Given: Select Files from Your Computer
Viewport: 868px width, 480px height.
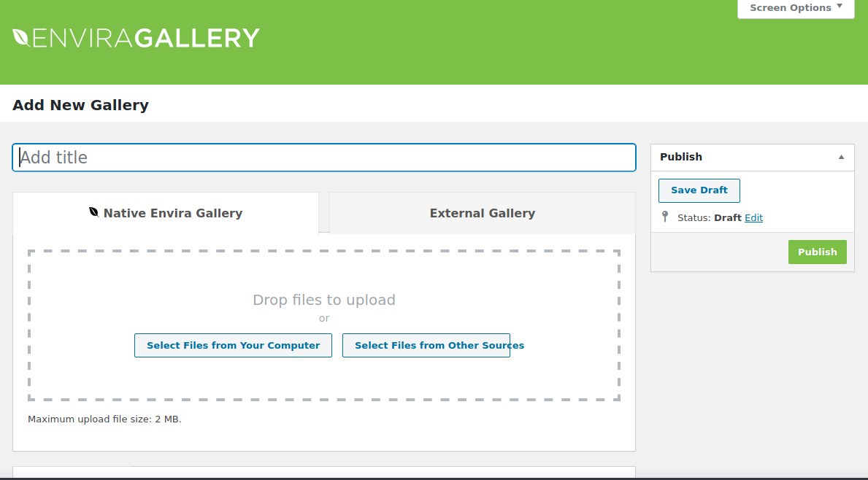Looking at the screenshot, I should [x=233, y=345].
